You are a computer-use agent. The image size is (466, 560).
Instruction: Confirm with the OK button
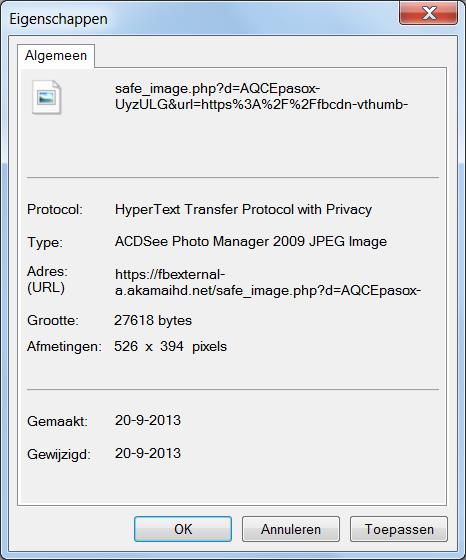(183, 529)
